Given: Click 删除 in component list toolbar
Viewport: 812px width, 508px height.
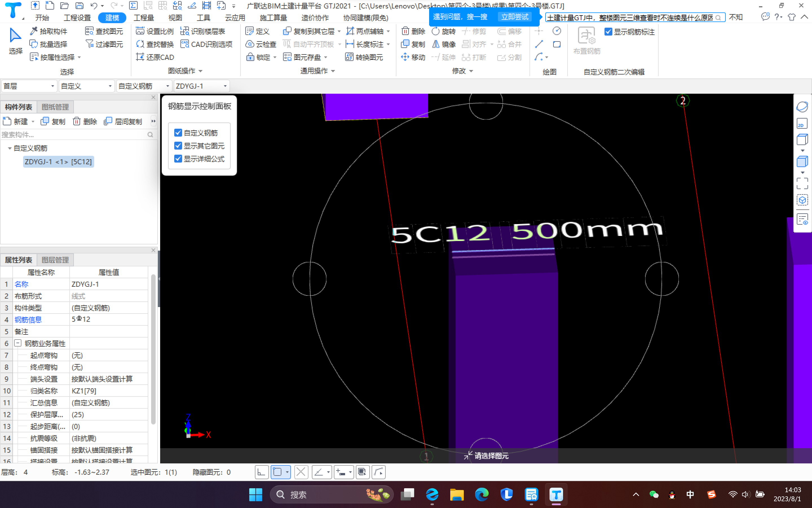Looking at the screenshot, I should coord(85,121).
